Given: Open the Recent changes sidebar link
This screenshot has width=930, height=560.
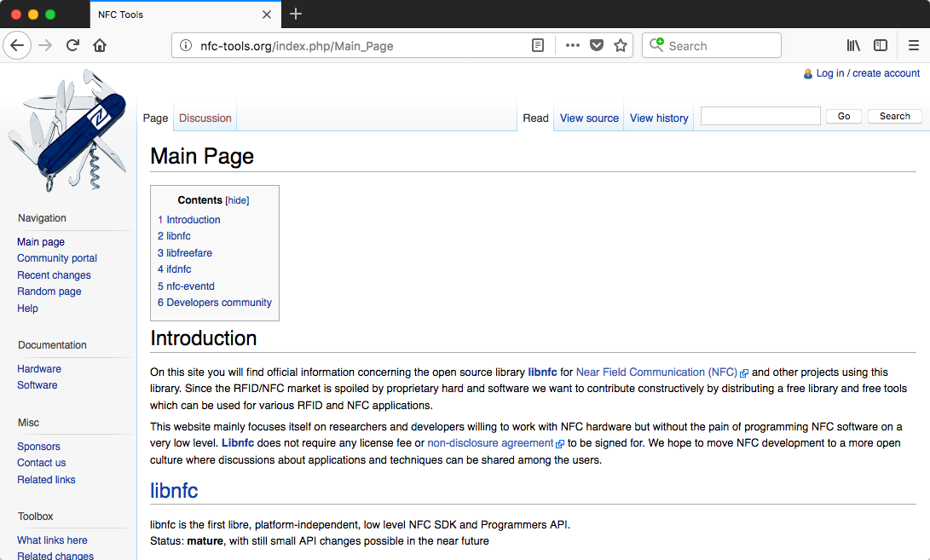Looking at the screenshot, I should pos(54,275).
